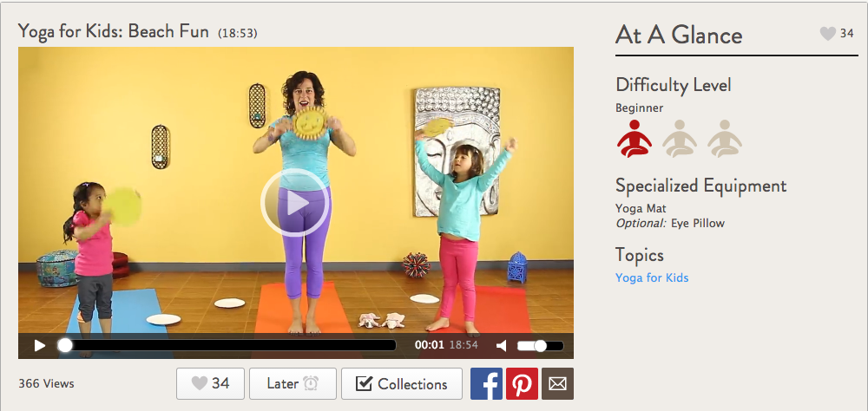Open the Collections checkbox button
Screen dimensions: 868x411
pos(402,383)
